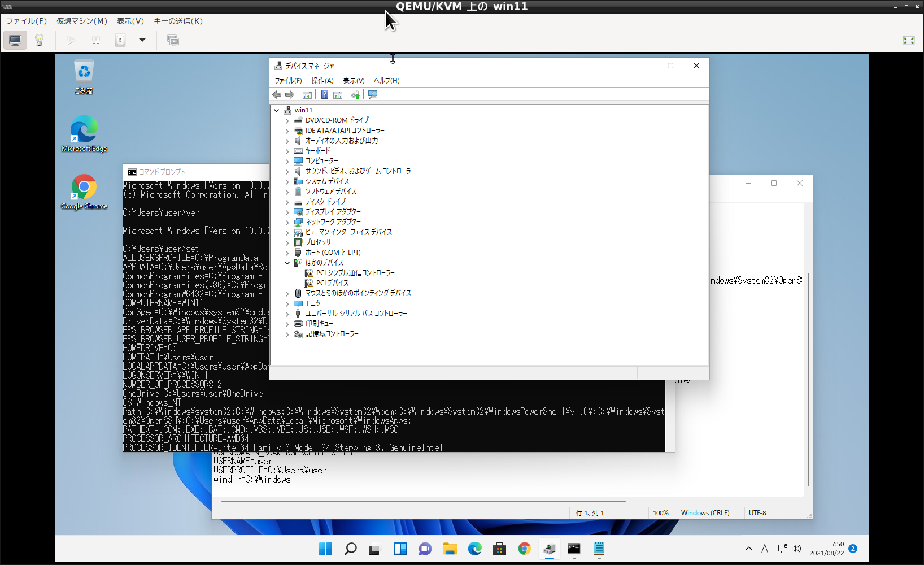This screenshot has height=565, width=924.
Task: Expand キーボード category
Action: tap(287, 151)
